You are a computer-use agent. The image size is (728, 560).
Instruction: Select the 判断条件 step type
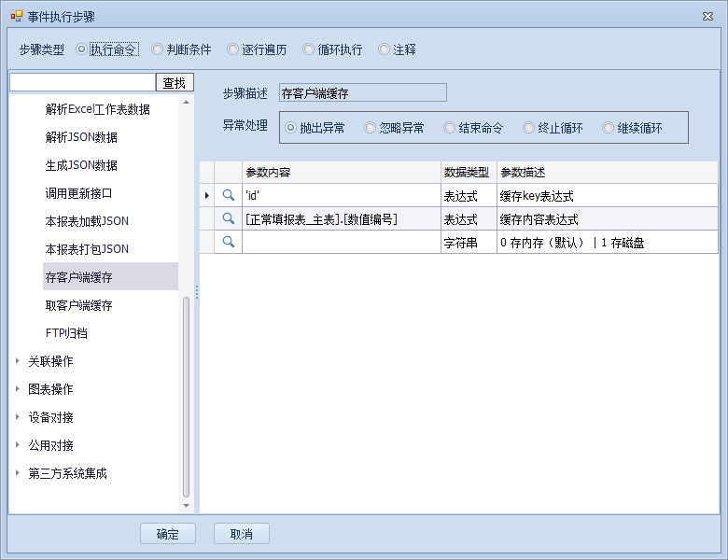[x=157, y=49]
